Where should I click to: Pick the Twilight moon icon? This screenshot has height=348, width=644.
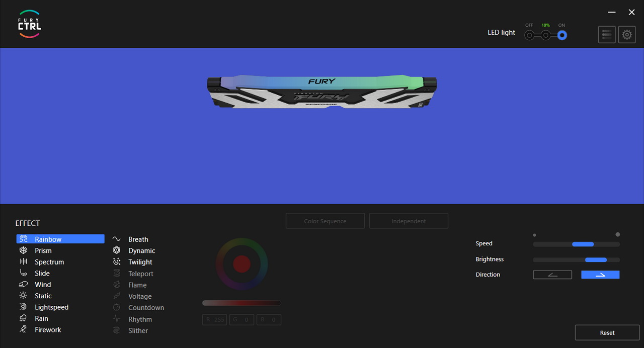[x=117, y=262]
